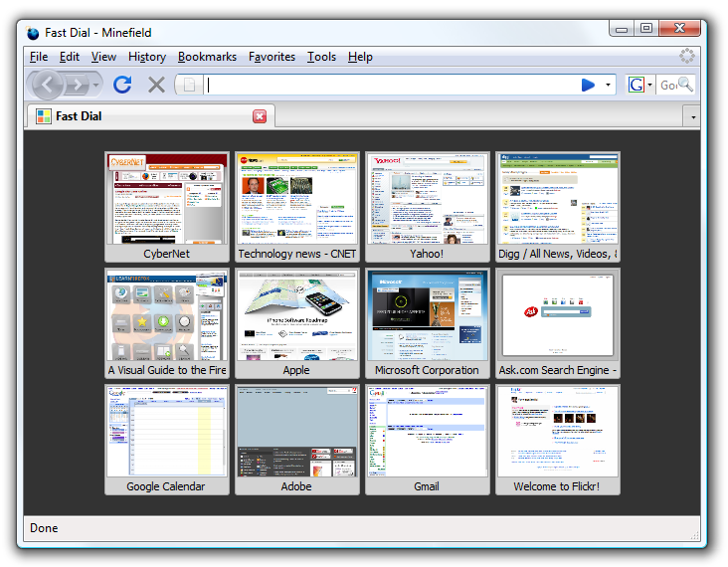Viewport: 728px width, 567px height.
Task: Click the blue Go arrow in address bar
Action: (x=588, y=85)
